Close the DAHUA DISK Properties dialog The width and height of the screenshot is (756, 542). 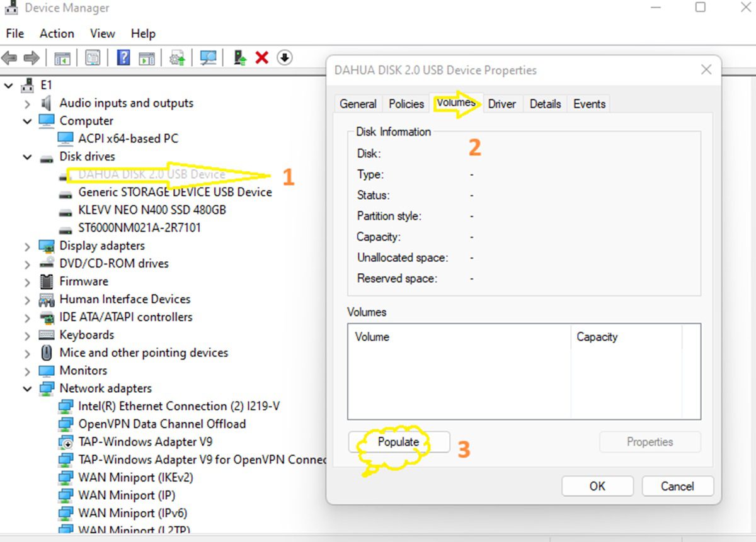(706, 70)
